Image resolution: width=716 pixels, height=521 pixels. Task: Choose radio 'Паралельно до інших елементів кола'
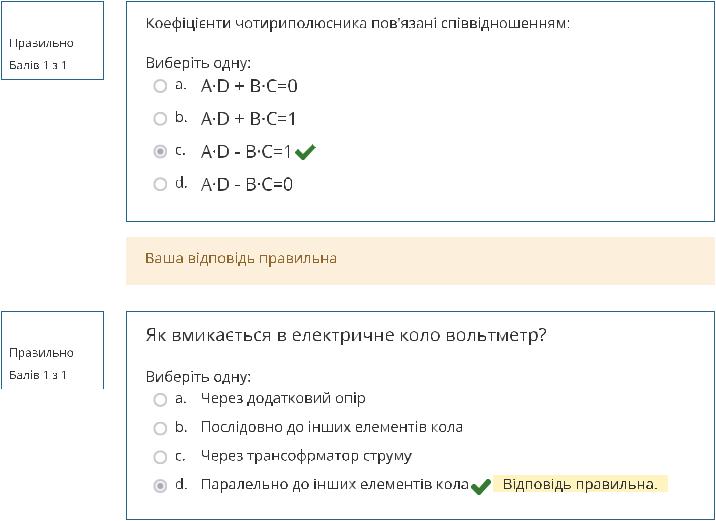pyautogui.click(x=160, y=486)
